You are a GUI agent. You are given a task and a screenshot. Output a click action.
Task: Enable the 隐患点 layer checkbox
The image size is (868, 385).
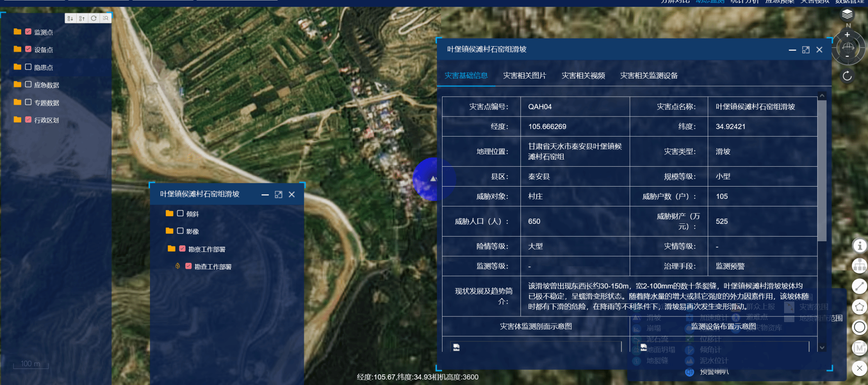coord(28,67)
